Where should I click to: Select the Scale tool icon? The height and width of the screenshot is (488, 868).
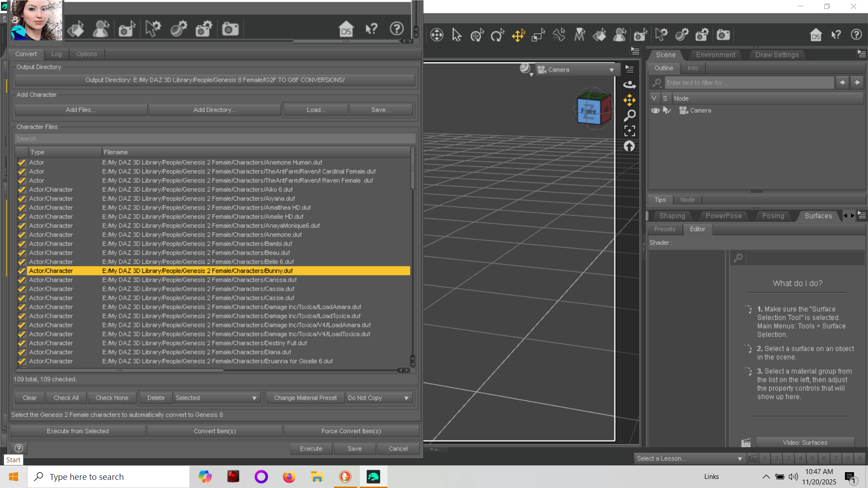538,35
